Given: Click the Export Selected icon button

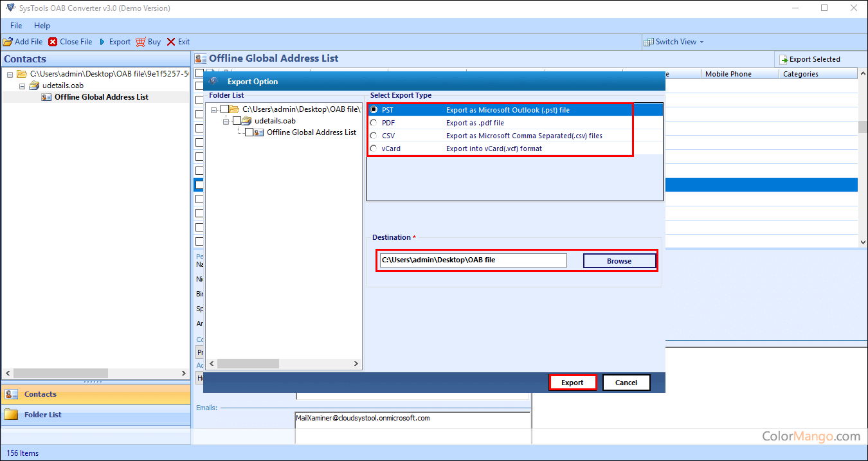Looking at the screenshot, I should coord(784,60).
